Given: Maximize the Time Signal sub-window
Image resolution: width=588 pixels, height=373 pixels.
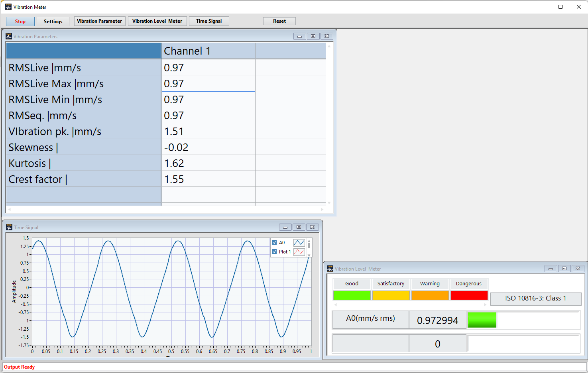Looking at the screenshot, I should (x=299, y=227).
